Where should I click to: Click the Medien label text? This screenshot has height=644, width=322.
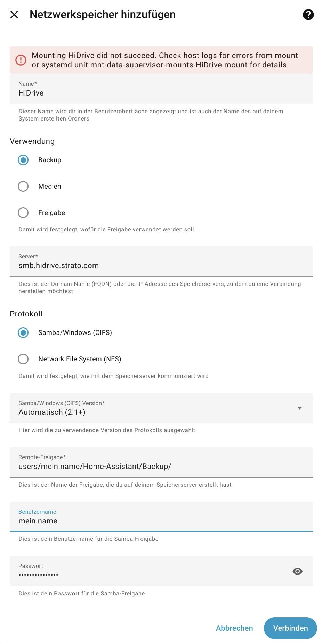50,187
